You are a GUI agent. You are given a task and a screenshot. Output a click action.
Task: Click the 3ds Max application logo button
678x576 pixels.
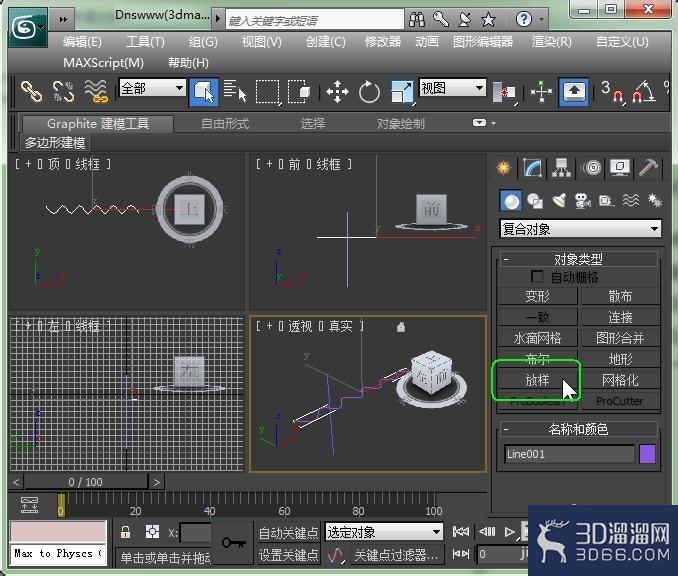point(27,29)
